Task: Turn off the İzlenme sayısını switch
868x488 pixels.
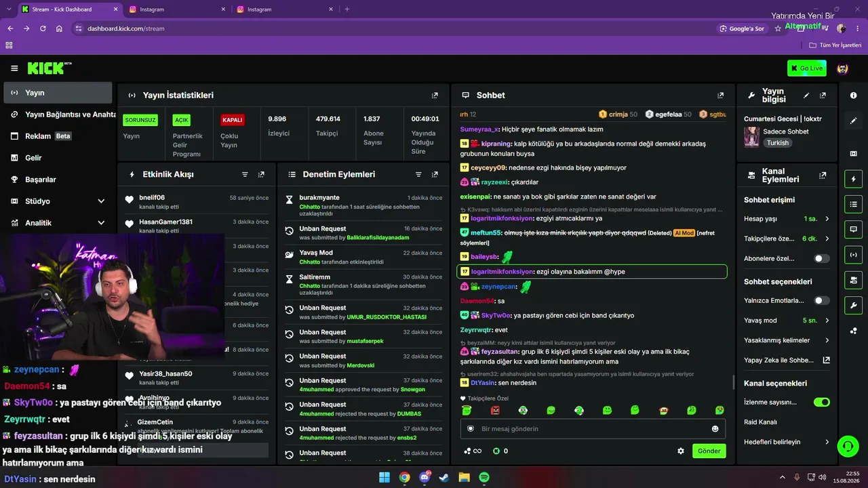Action: [821, 402]
